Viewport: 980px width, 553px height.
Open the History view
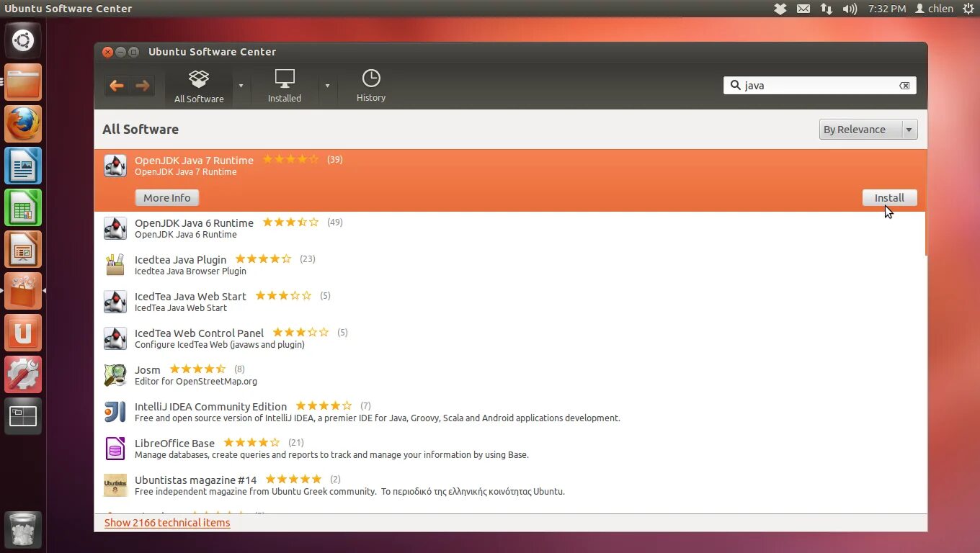click(371, 86)
